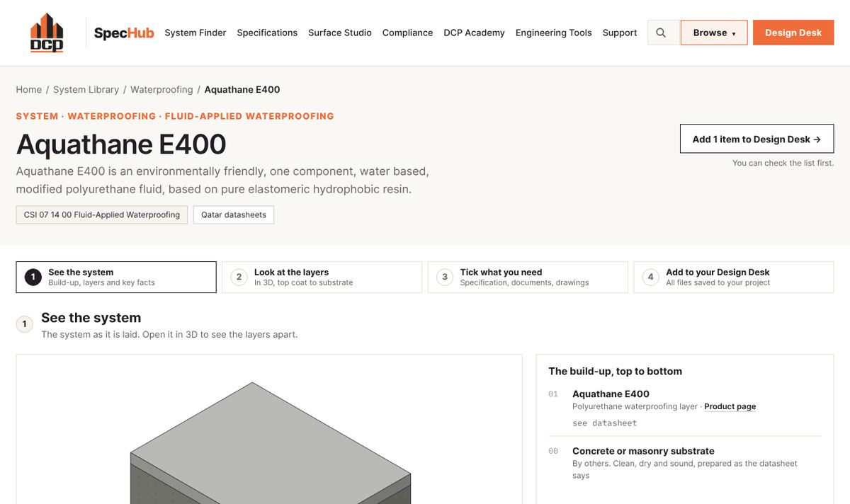Switch to Look at the layers step
Viewport: 850px width, 504px height.
coord(322,277)
